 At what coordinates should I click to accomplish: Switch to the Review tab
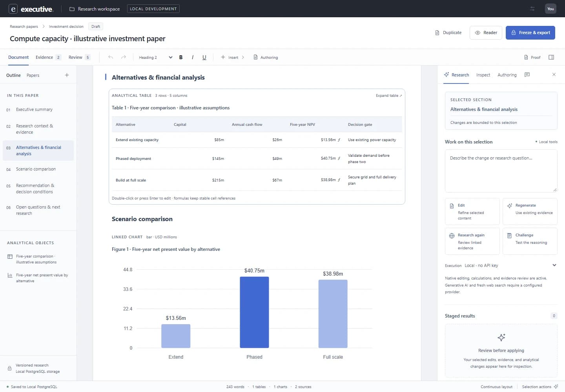[80, 57]
